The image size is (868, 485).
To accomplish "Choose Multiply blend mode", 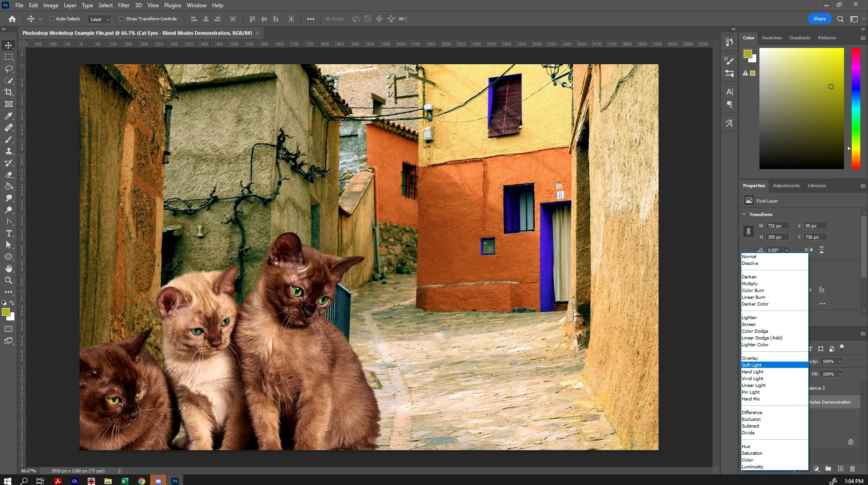I will point(774,284).
